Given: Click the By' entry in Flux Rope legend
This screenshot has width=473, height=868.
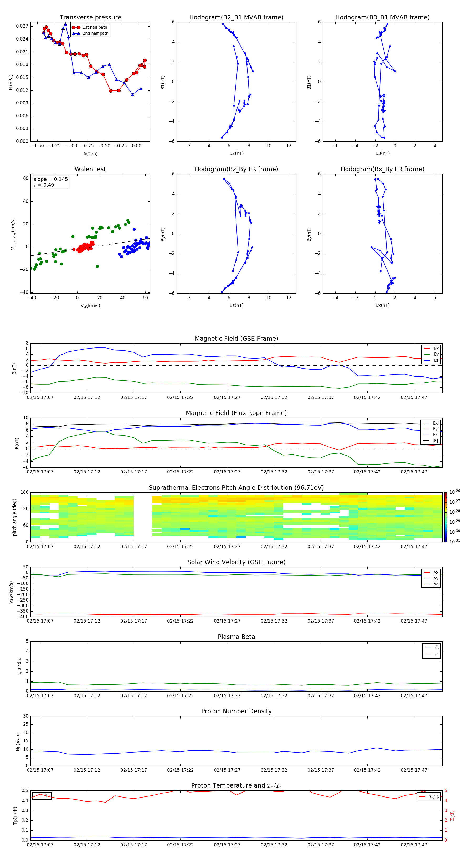Looking at the screenshot, I should (431, 429).
